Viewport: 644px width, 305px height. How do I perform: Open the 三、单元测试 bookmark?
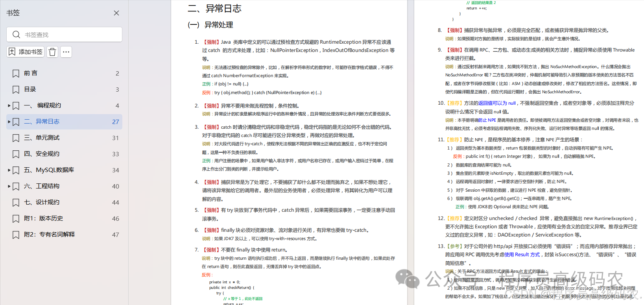pyautogui.click(x=42, y=138)
